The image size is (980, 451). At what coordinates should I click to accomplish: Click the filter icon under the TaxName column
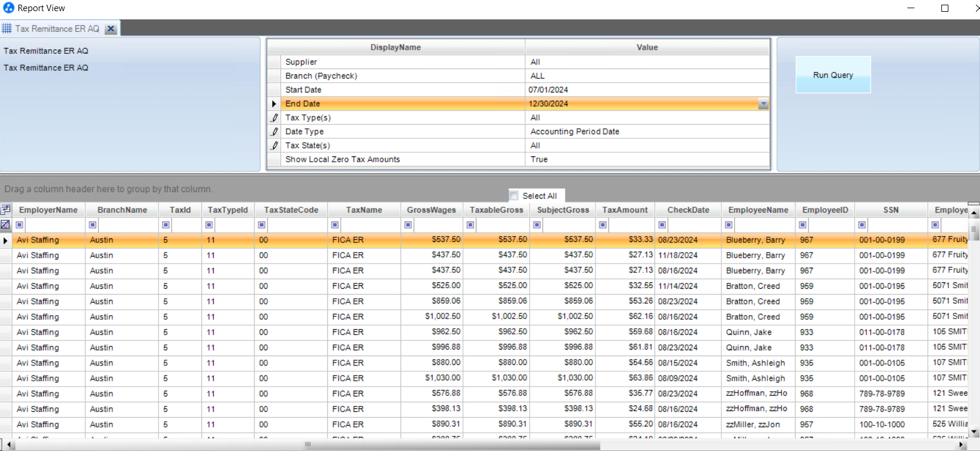point(335,225)
